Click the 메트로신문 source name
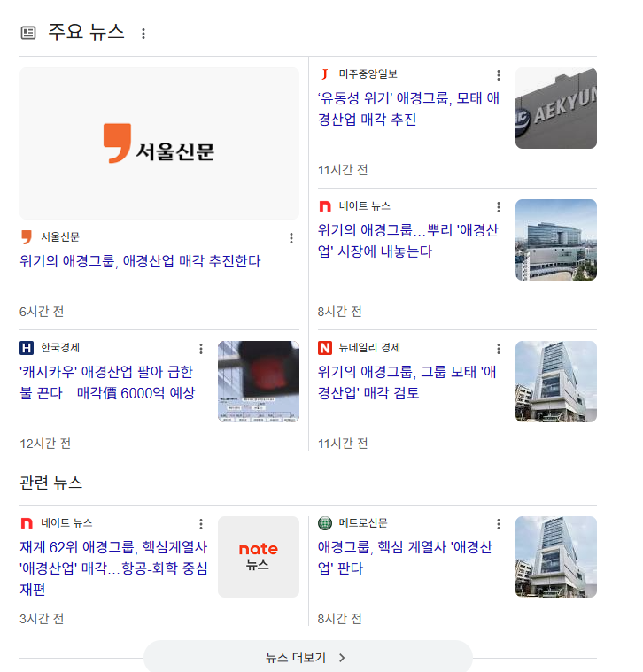Screen dimensions: 643x672 (363, 523)
